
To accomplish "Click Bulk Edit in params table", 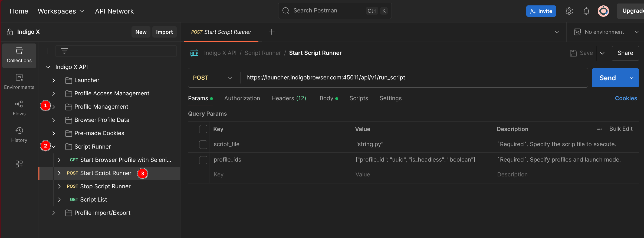I will 621,129.
